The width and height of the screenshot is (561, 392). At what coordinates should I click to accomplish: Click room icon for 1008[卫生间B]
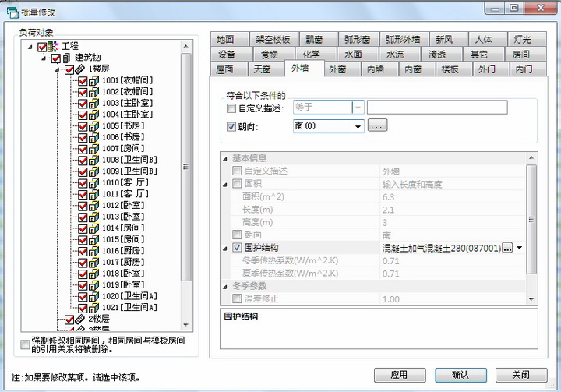point(93,160)
